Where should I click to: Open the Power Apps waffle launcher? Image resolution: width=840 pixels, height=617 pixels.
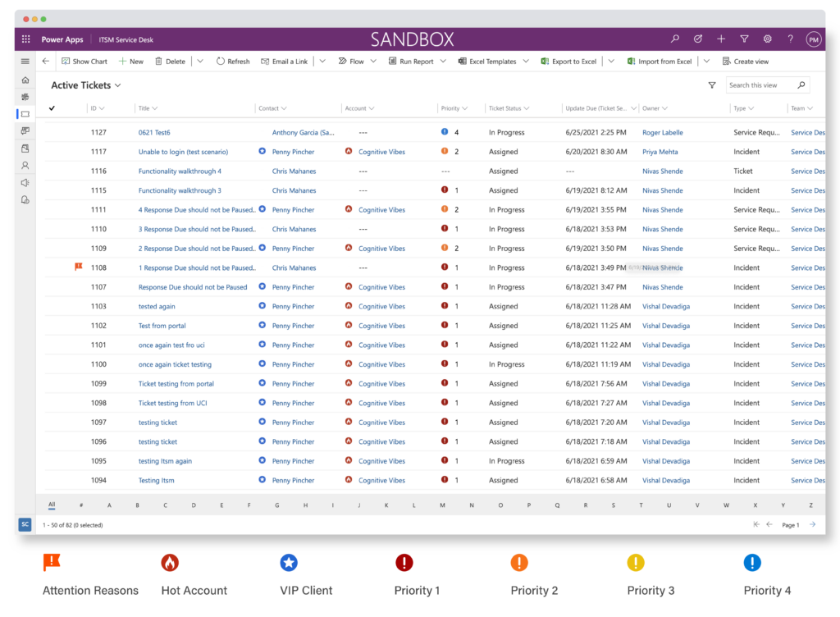(x=25, y=39)
